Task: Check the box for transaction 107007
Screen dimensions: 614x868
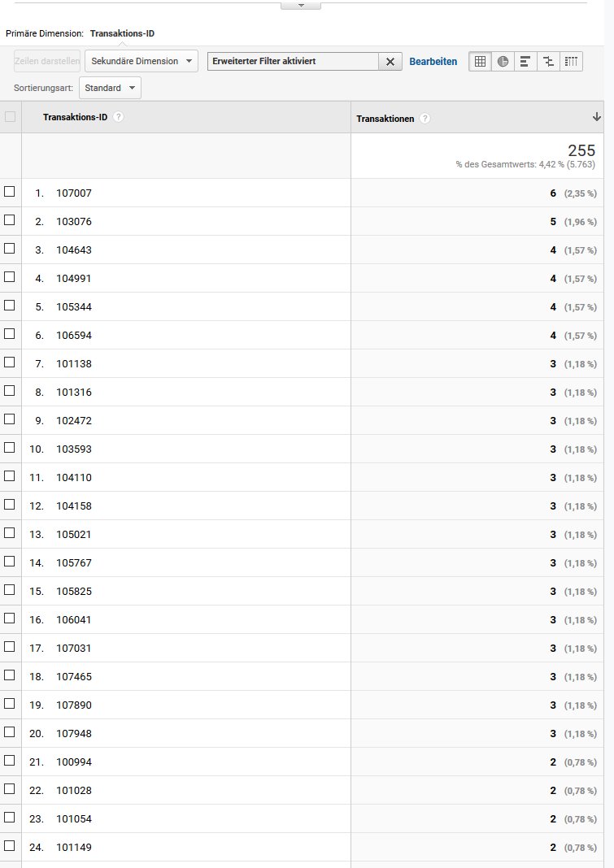Action: click(x=10, y=192)
